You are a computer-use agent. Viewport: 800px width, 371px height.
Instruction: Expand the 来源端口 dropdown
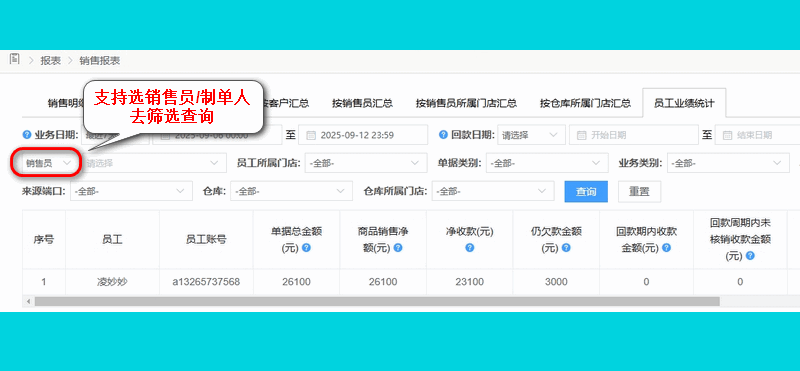click(x=131, y=191)
